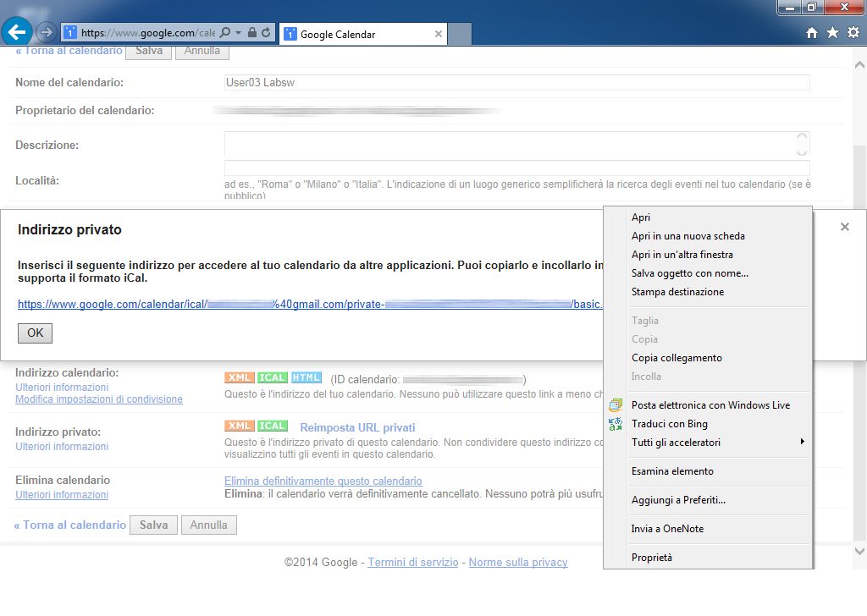
Task: Open the browser Tools gear icon
Action: pos(853,33)
